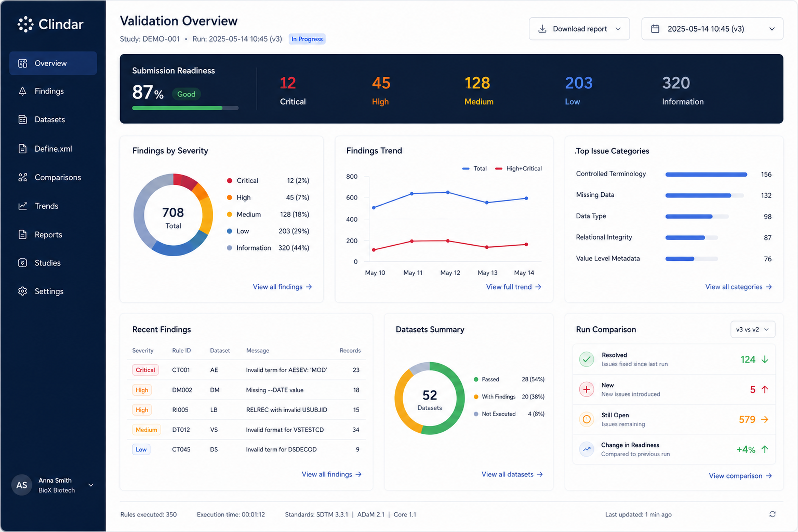Click the Good readiness badge
This screenshot has height=532, width=798.
[186, 94]
